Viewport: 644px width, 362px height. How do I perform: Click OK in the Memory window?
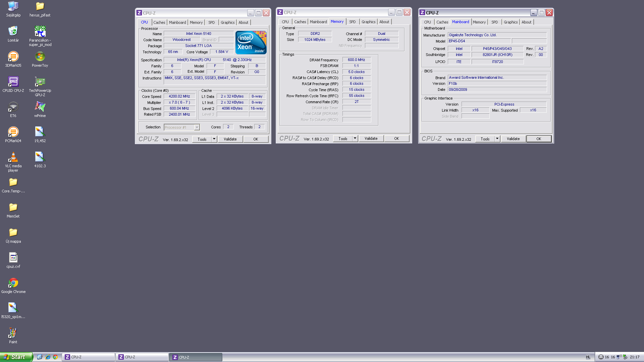coord(396,138)
